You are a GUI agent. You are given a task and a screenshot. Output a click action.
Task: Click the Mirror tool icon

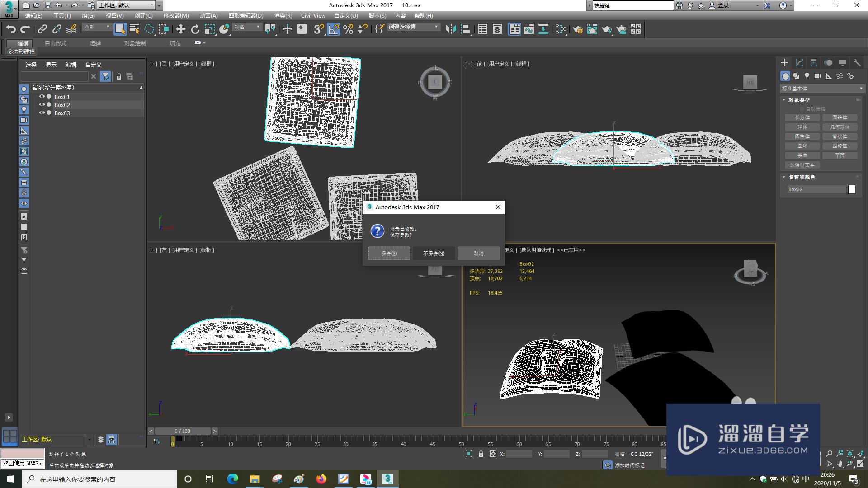[x=451, y=29]
